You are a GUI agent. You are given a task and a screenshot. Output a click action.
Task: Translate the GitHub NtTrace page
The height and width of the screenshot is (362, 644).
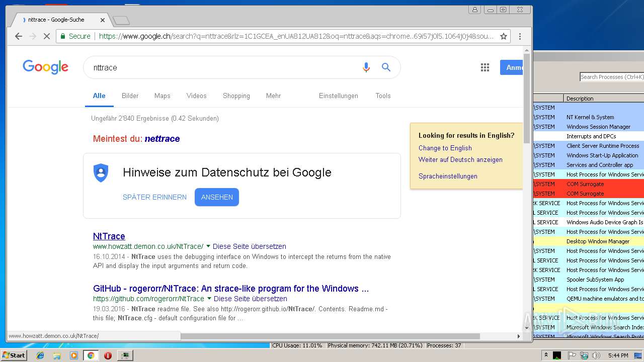251,299
